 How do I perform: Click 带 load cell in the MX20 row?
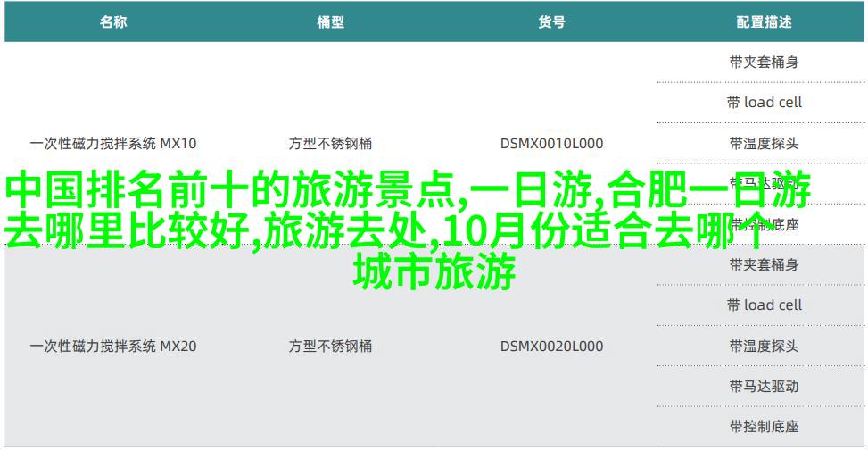(764, 305)
